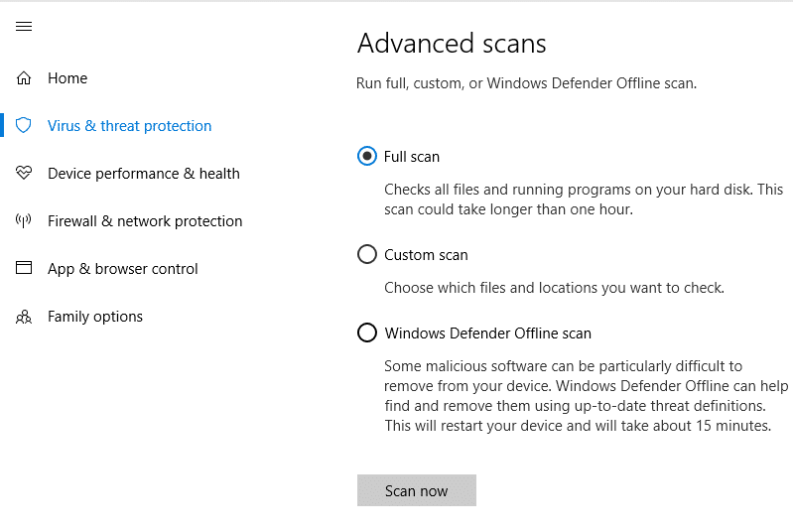This screenshot has height=532, width=793.
Task: Click the Custom scan option label text
Action: (x=426, y=255)
